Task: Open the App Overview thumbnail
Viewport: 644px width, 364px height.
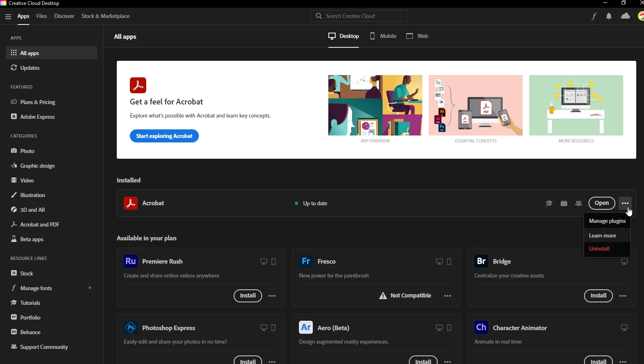Action: click(x=375, y=105)
